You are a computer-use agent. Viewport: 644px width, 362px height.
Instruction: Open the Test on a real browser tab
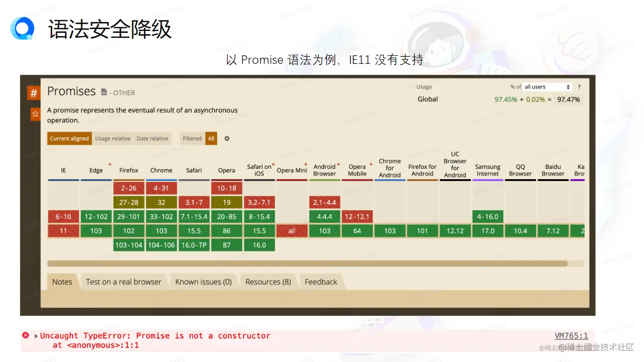point(123,282)
